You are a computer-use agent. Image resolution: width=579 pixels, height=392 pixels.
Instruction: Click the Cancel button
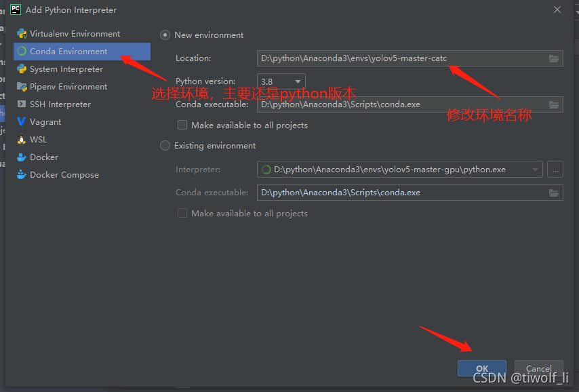(x=538, y=368)
